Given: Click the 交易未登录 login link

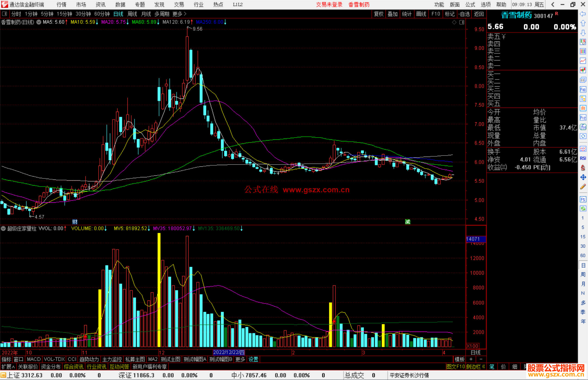Looking at the screenshot, I should tap(329, 4).
